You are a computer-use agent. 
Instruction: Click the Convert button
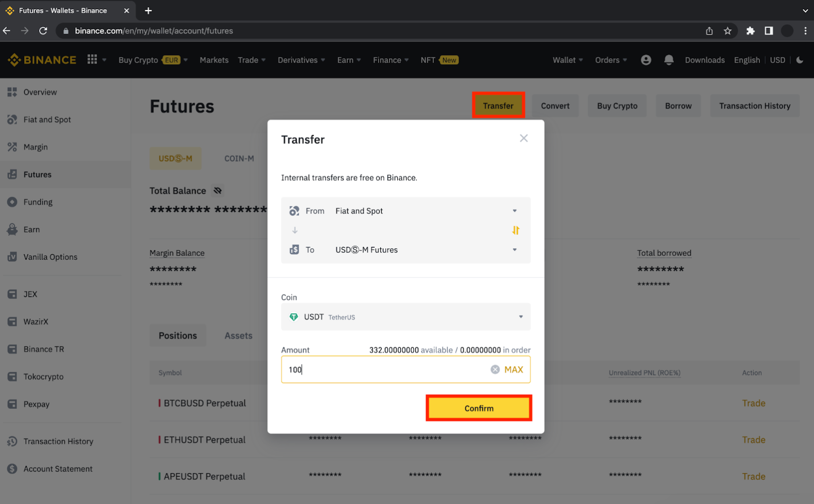(x=555, y=106)
